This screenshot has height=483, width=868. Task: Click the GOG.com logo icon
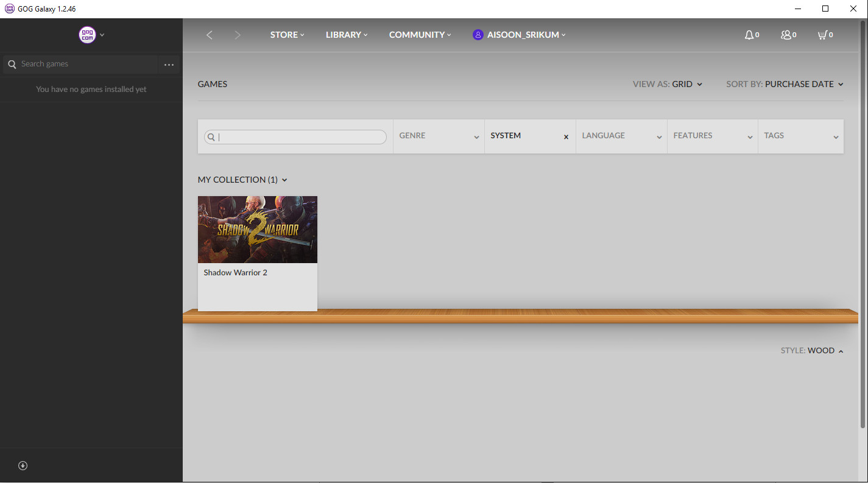pyautogui.click(x=88, y=35)
